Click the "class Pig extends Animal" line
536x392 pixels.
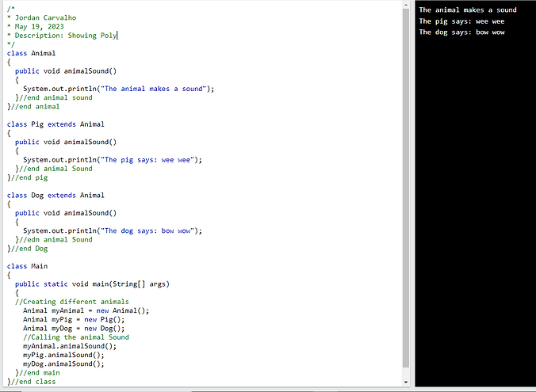pos(56,124)
